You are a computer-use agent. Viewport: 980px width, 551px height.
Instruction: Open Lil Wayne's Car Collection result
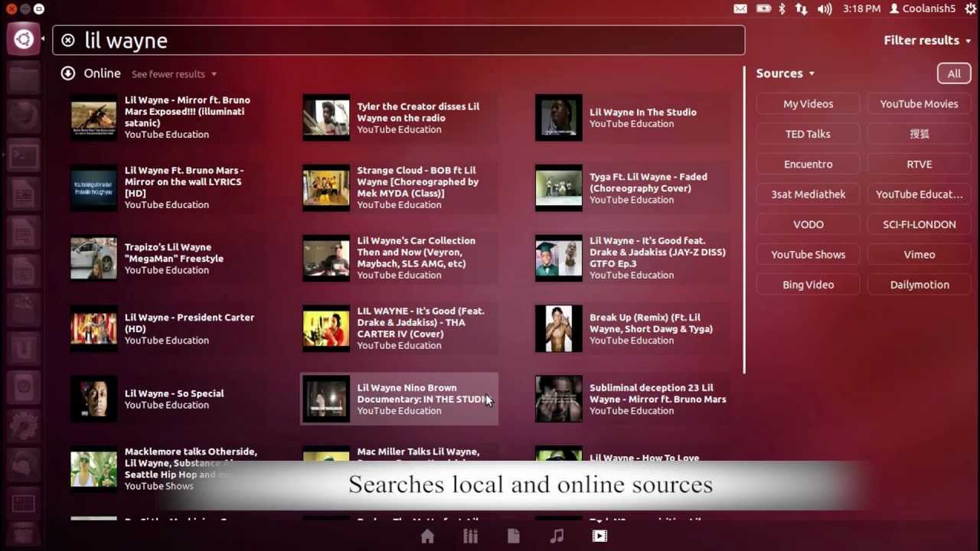399,258
